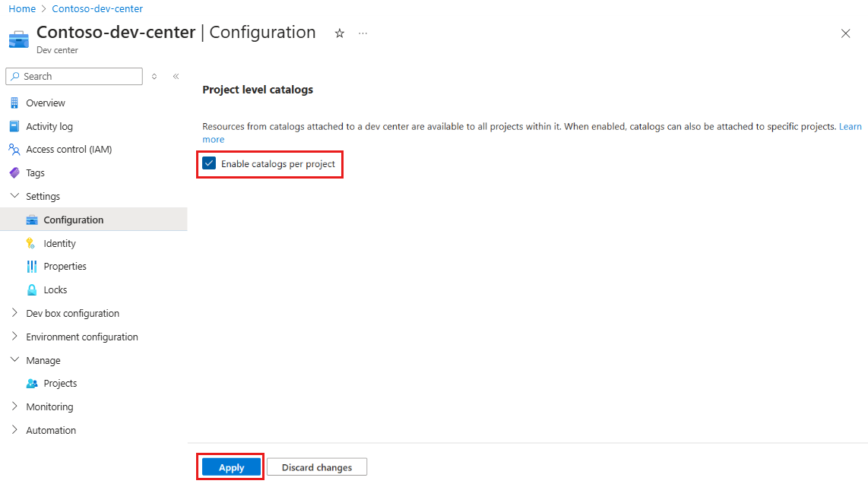Open the Locks padlock icon
This screenshot has height=487, width=868.
[32, 289]
